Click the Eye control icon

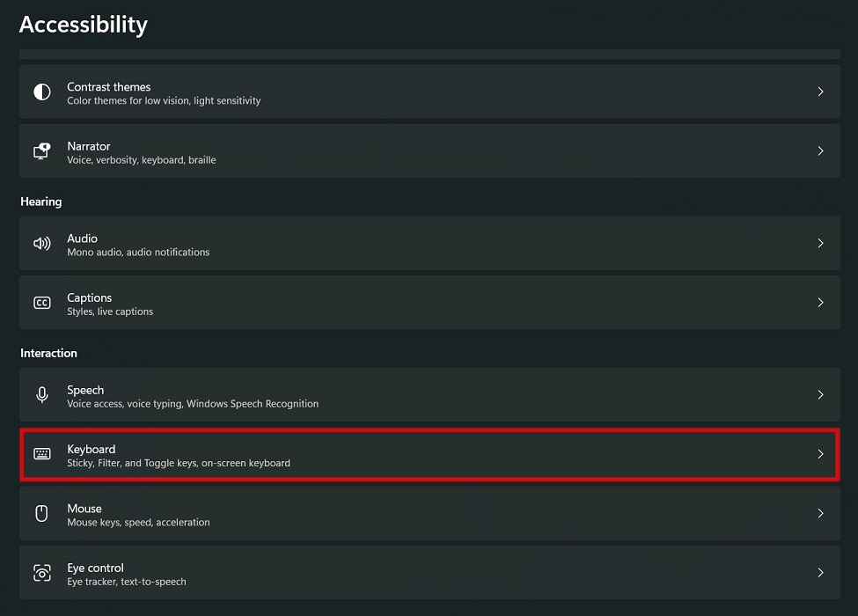(41, 573)
